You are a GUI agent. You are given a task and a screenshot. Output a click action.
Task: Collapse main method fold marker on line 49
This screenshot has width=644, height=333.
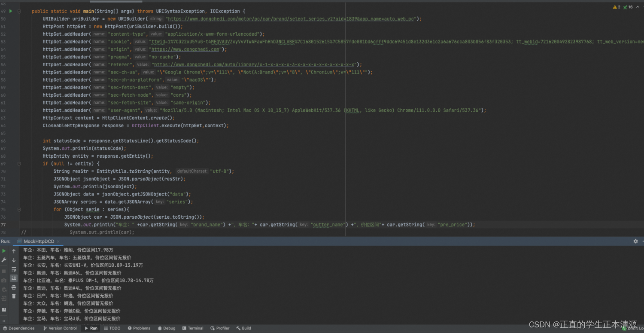point(19,11)
